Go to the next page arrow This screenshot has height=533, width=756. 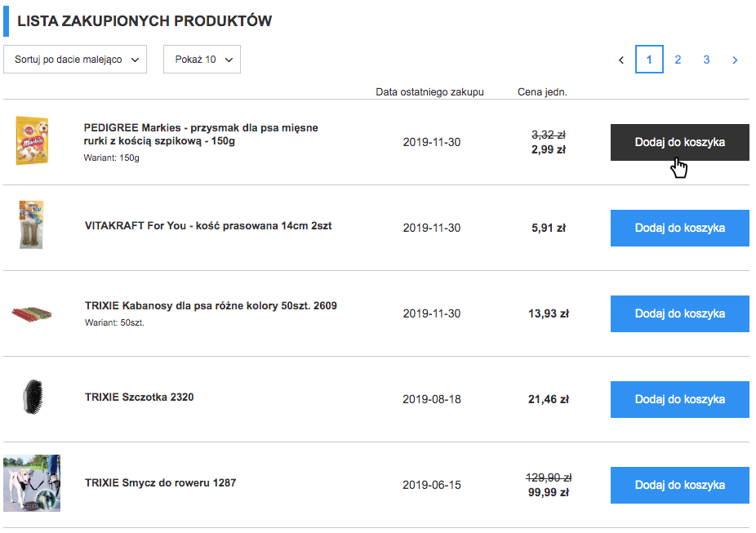[x=735, y=60]
